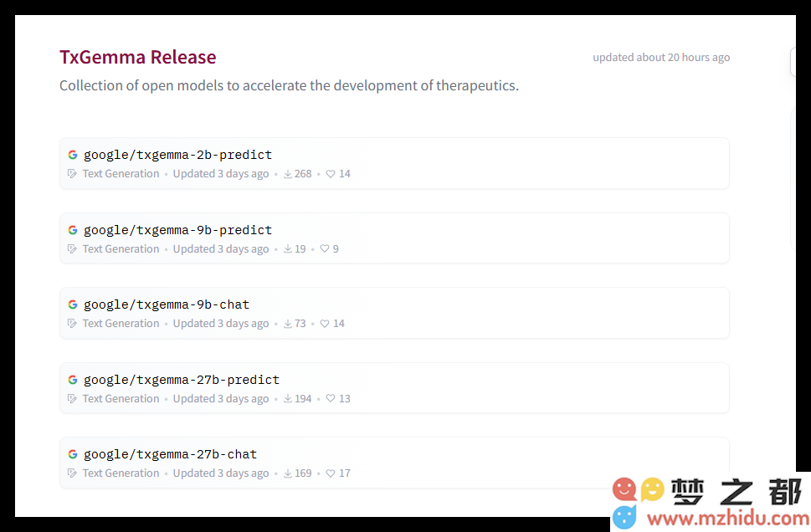Viewport: 811px width, 532px height.
Task: Click like count 17
Action: click(345, 473)
